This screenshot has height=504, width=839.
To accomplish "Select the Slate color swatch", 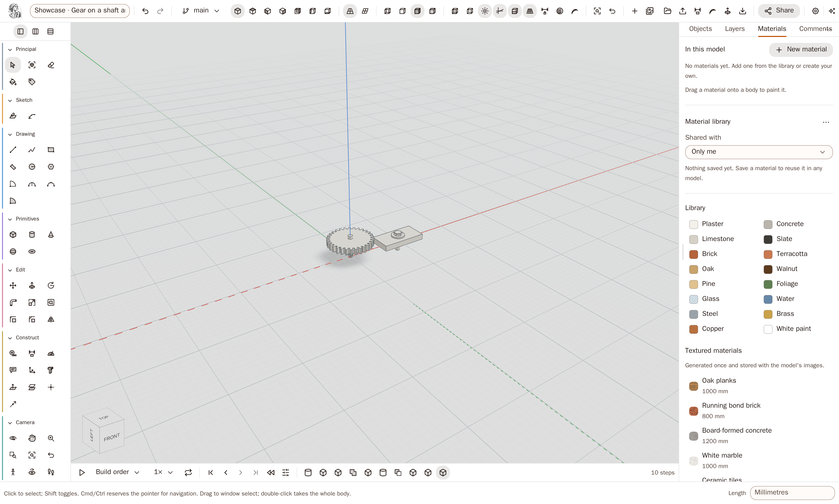I will 768,240.
